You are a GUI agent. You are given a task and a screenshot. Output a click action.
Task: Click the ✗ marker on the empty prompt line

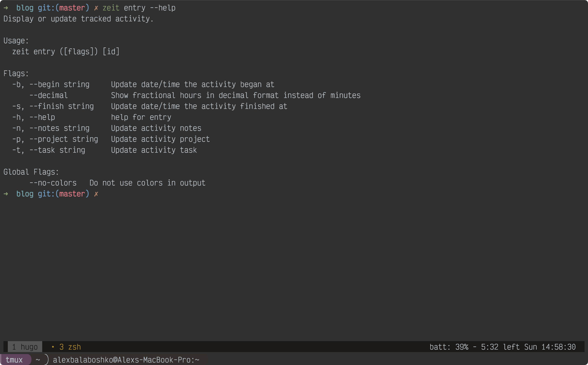pyautogui.click(x=96, y=194)
